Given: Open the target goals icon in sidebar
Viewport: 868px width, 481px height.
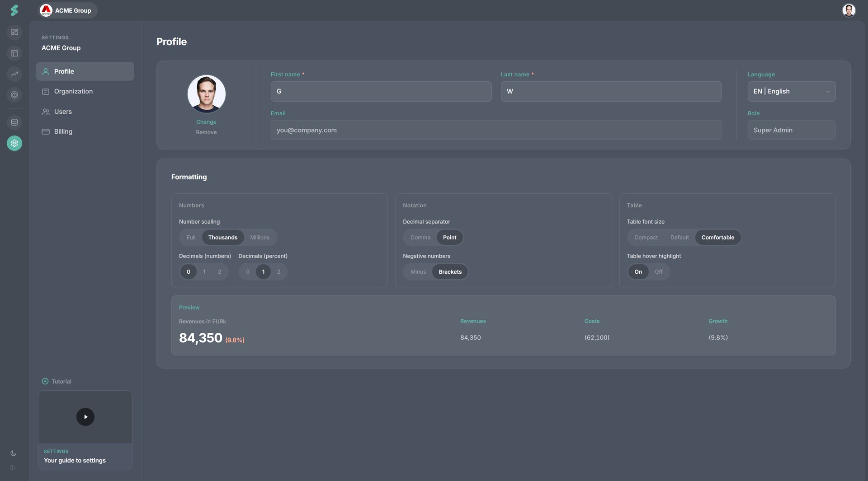Looking at the screenshot, I should pos(14,95).
